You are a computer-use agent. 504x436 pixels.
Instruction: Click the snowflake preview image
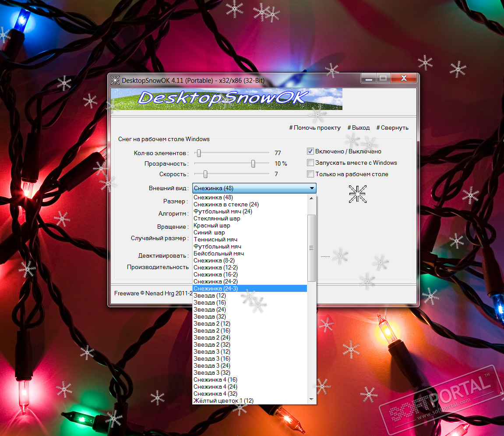click(357, 194)
